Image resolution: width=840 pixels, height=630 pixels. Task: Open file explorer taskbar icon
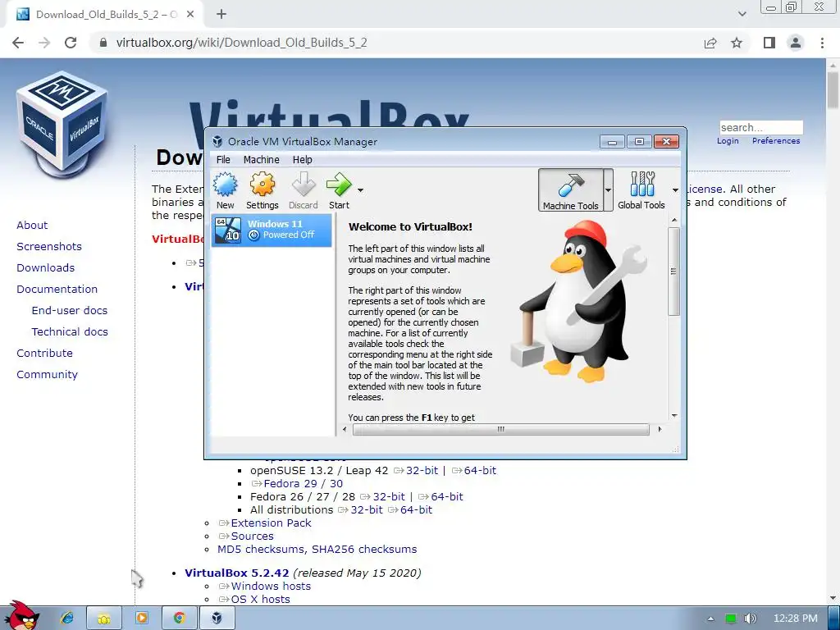coord(104,619)
